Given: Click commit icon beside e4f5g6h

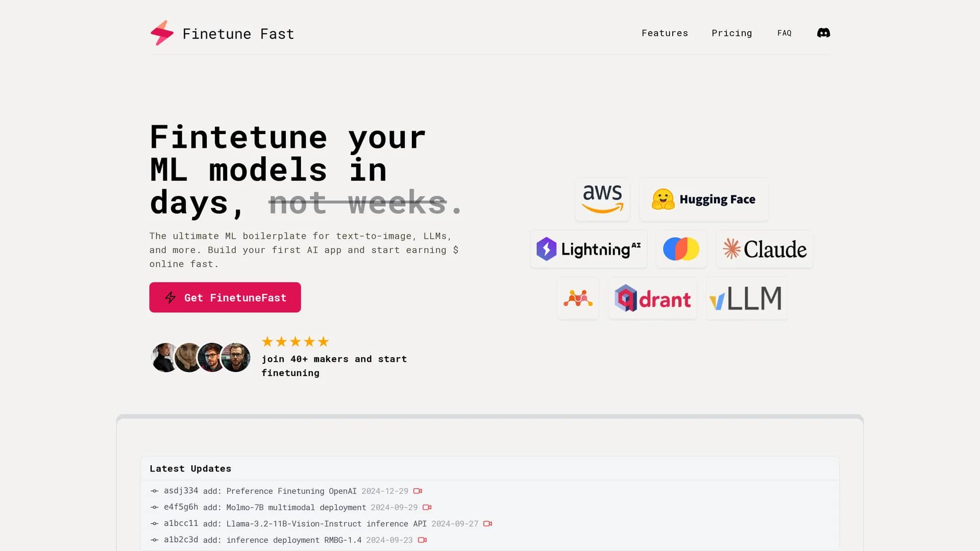Looking at the screenshot, I should 154,507.
